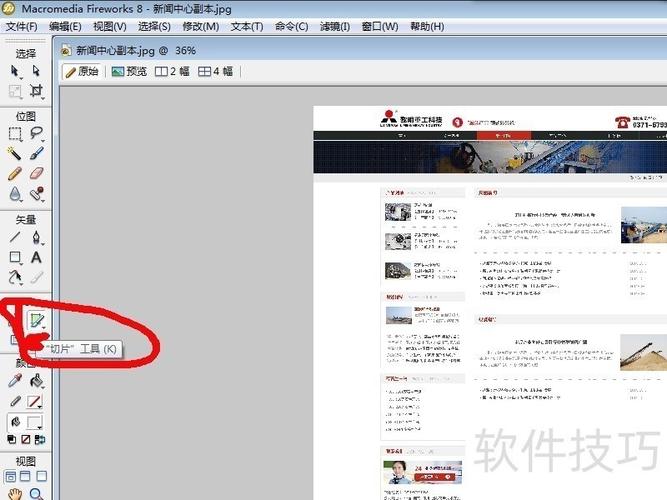The width and height of the screenshot is (667, 500).
Task: Select the Slice tool
Action: tap(37, 320)
